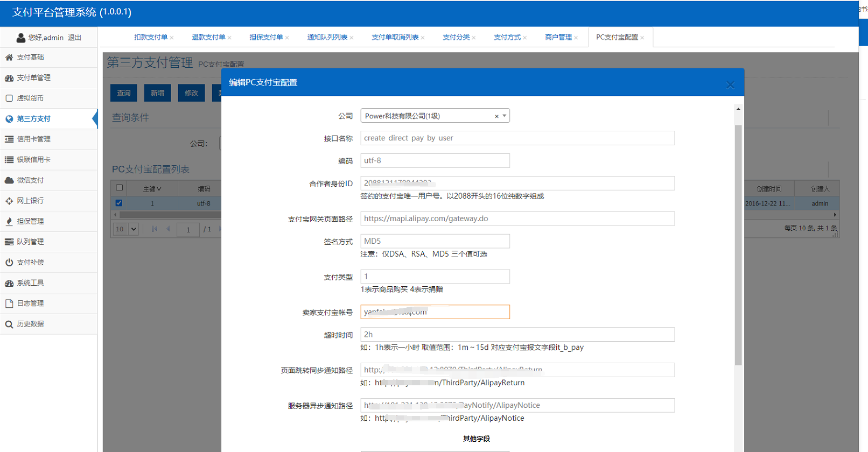This screenshot has width=868, height=452.
Task: Switch to the 担保支付单 tab
Action: coord(266,37)
